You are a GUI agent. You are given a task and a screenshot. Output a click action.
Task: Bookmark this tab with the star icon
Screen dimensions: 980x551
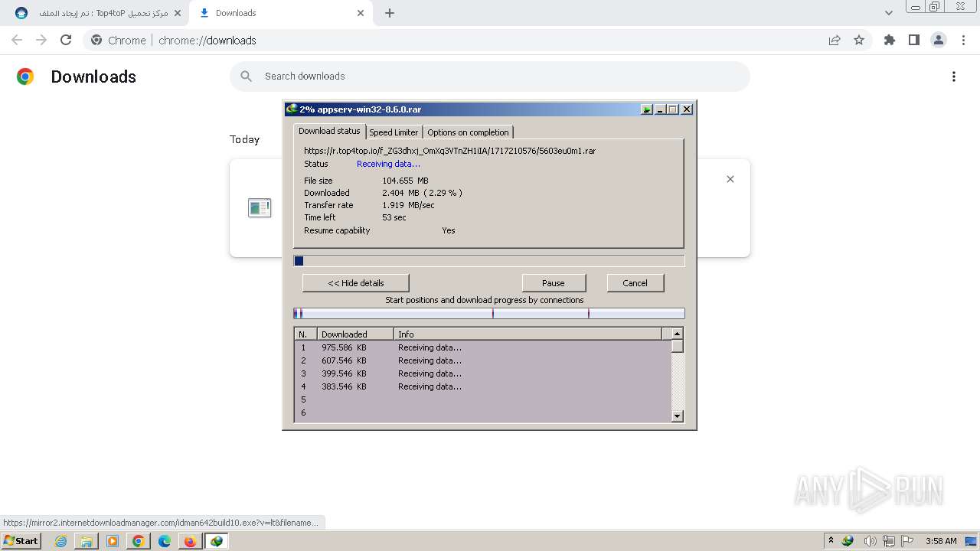(859, 40)
